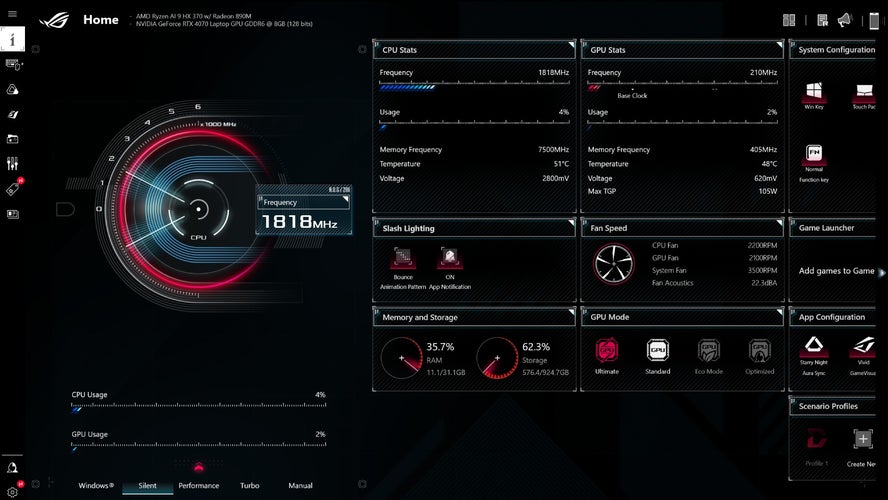Click the Settings gear icon in the sidebar

coord(13,491)
